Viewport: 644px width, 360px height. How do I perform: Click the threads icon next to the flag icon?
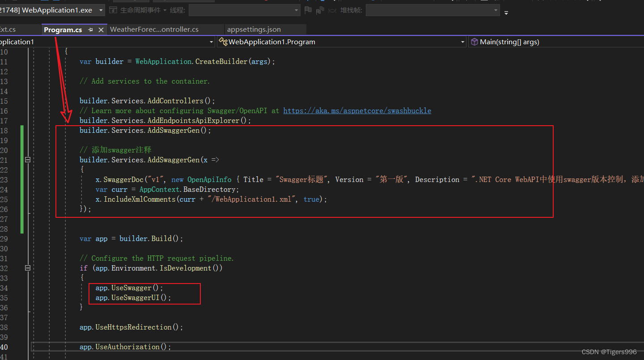(320, 10)
